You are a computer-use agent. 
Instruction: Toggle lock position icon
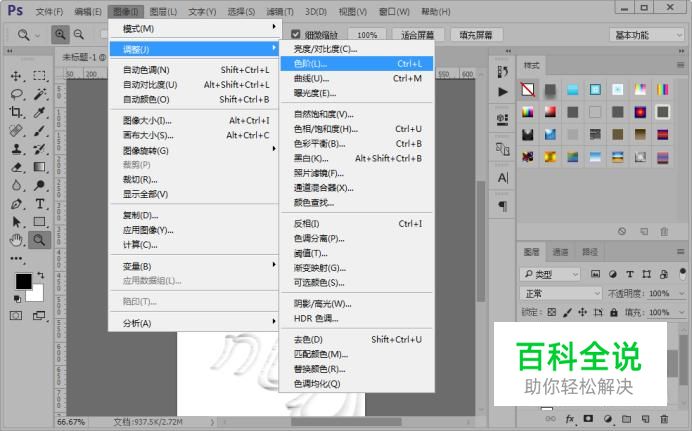tap(583, 312)
